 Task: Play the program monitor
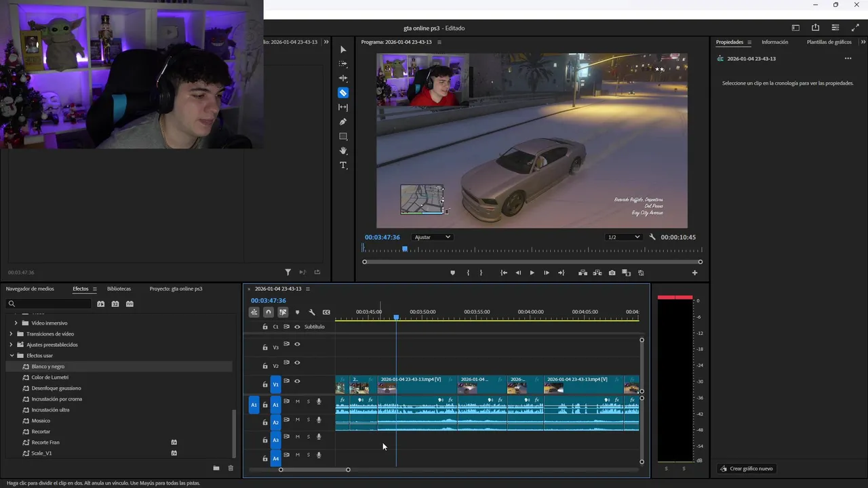pos(532,272)
